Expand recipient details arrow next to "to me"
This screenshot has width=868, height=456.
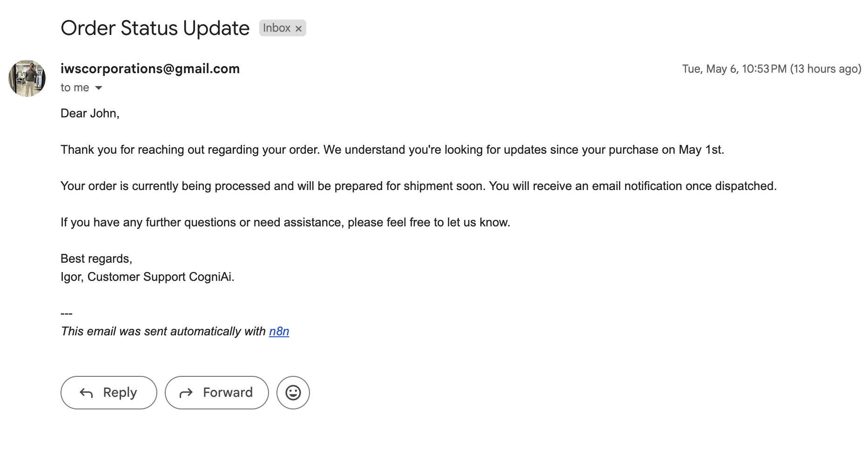coord(99,88)
